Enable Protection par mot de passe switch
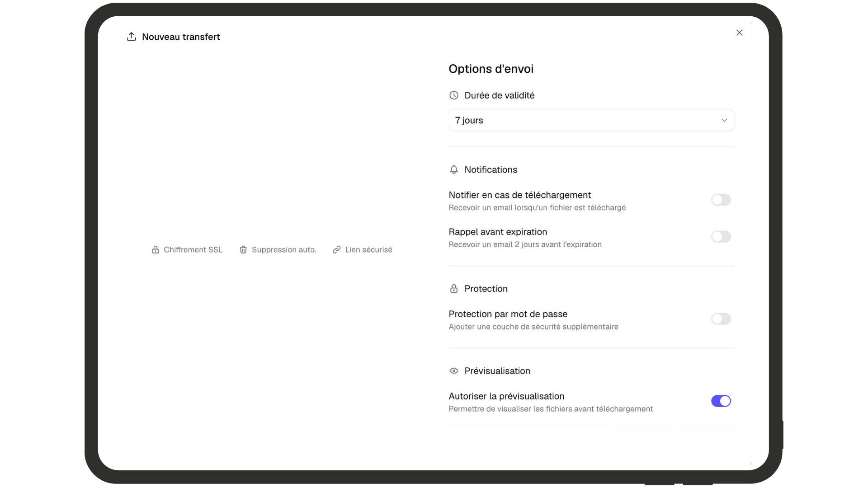Viewport: 868px width, 488px height. tap(721, 319)
